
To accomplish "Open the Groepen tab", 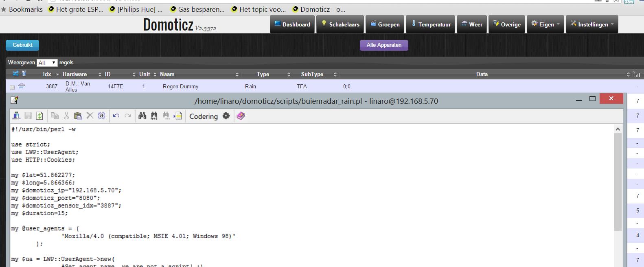I will coord(385,24).
